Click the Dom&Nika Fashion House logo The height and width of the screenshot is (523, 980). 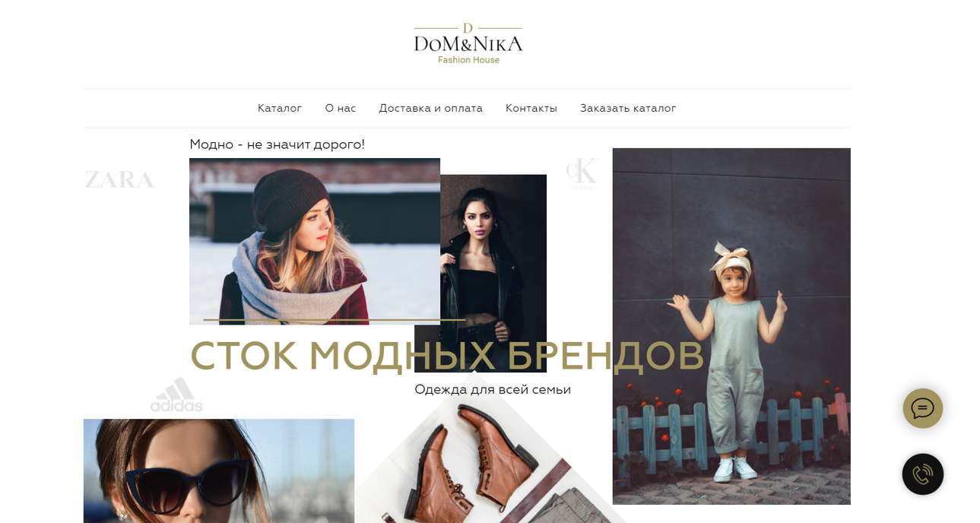[x=468, y=44]
